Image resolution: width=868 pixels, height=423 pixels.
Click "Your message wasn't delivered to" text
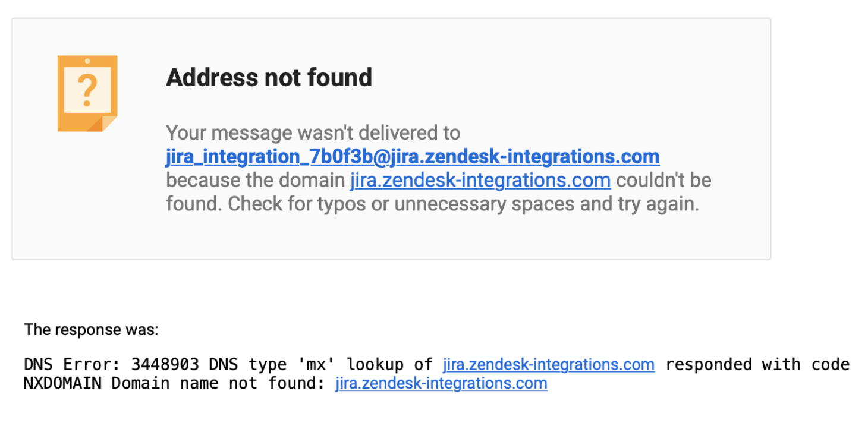313,132
